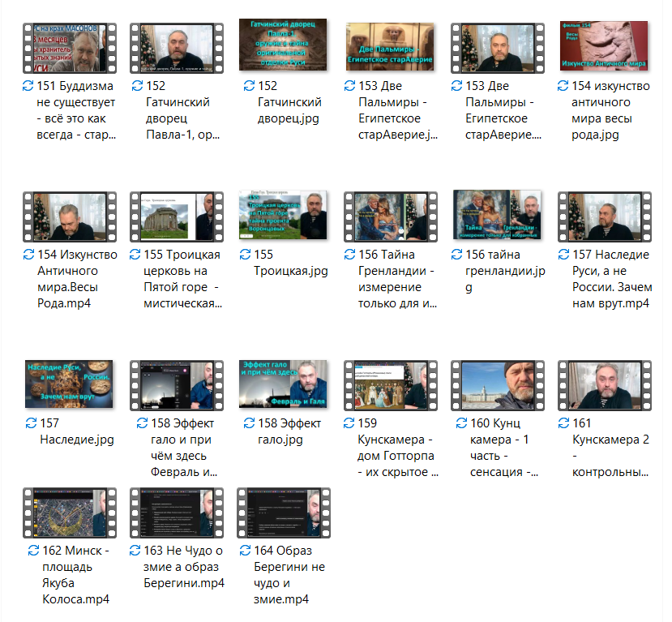Click sync icon beside 156 Тайна Гренландии - измерение
The image size is (672, 622).
pos(349,255)
